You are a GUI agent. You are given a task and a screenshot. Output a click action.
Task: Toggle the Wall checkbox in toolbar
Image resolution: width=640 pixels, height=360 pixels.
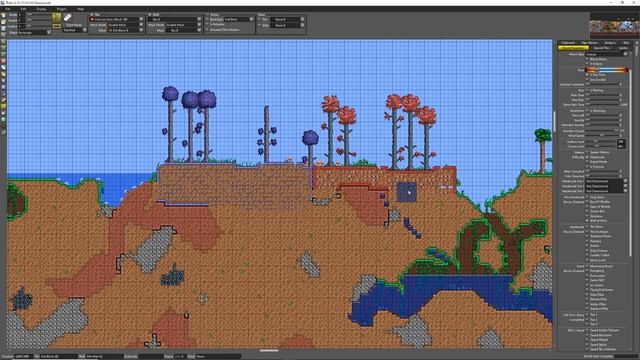pos(150,14)
